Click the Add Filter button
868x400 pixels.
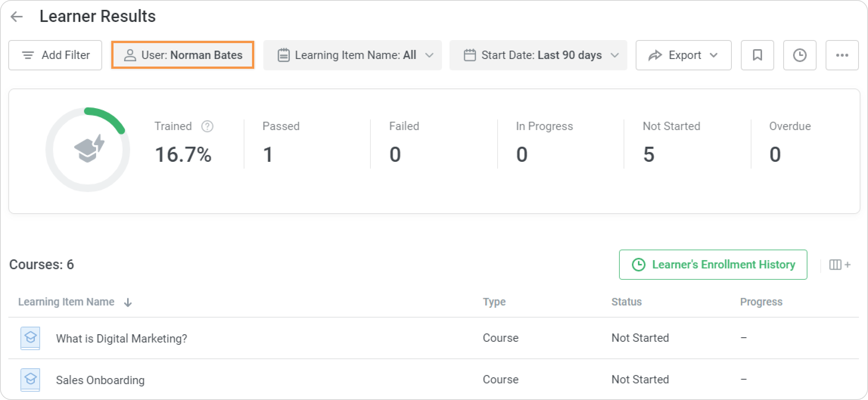coord(55,55)
